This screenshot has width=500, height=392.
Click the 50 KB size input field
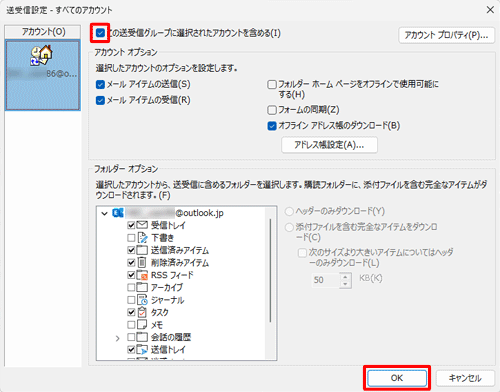coord(326,280)
